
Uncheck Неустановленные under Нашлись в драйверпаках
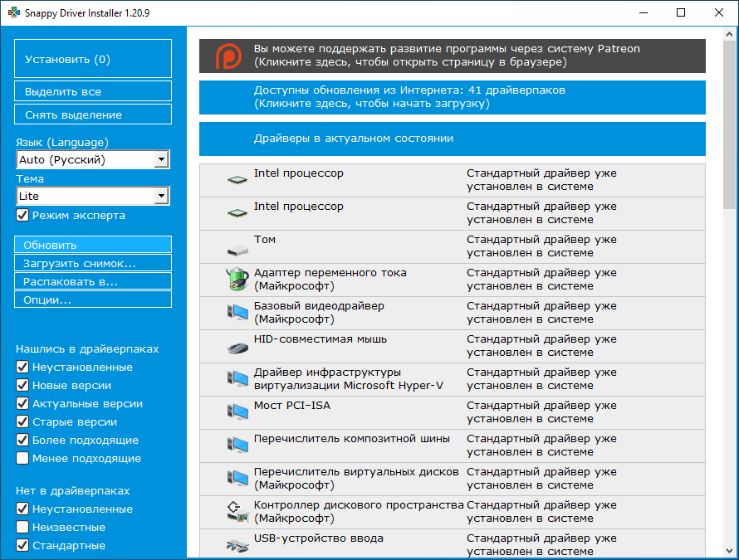tap(22, 367)
